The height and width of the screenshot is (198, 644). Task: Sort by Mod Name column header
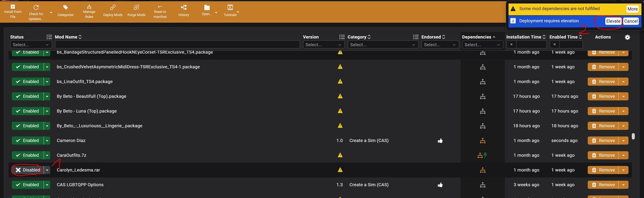(68, 37)
